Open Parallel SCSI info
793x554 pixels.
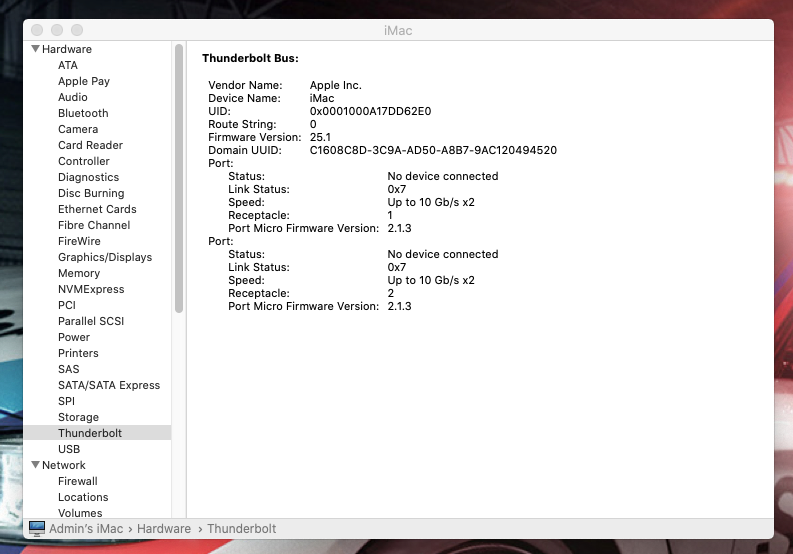coord(91,321)
